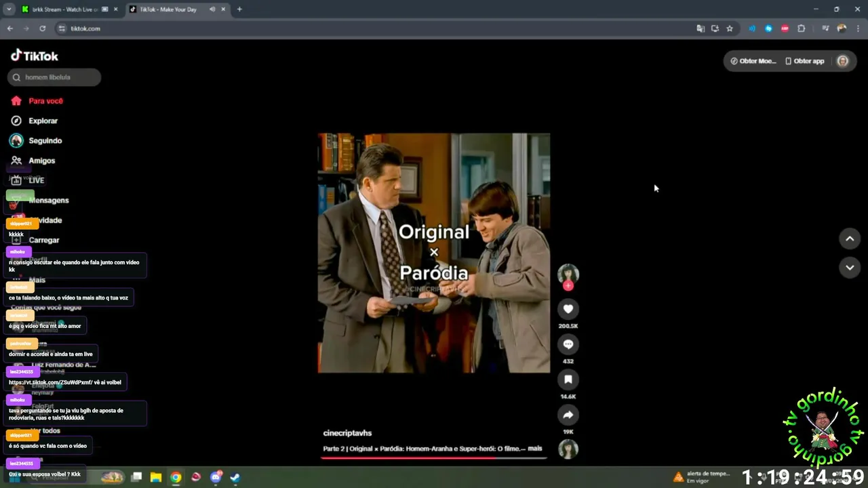Open the TikTok profile avatar menu
This screenshot has height=488, width=868.
(843, 61)
